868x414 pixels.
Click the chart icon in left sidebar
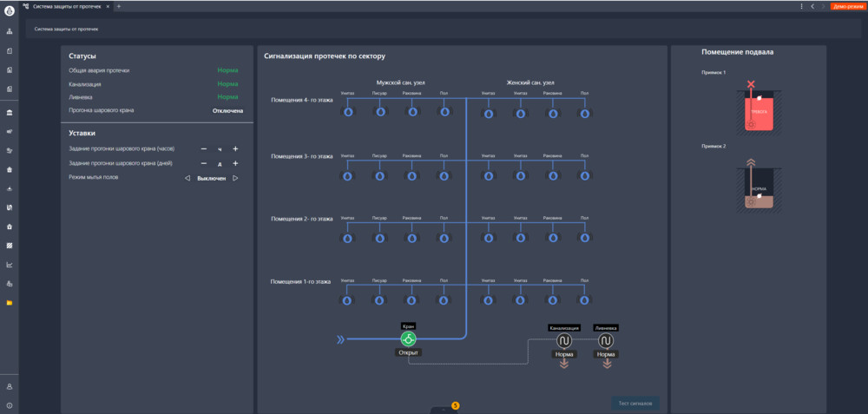[x=9, y=265]
